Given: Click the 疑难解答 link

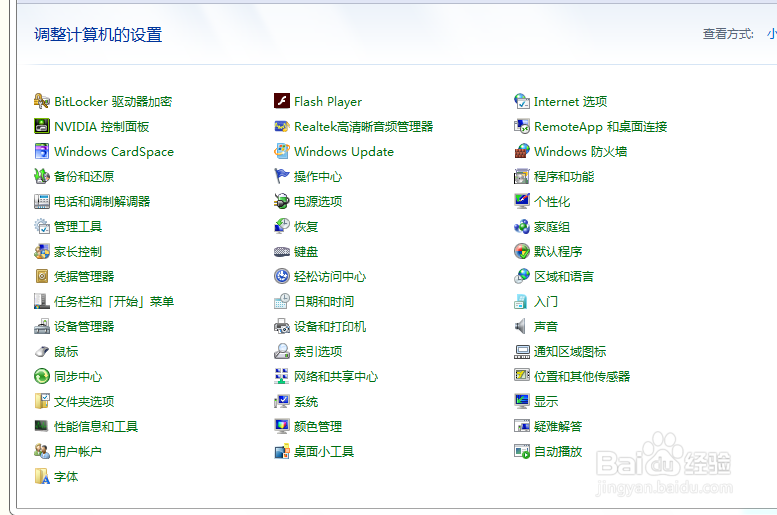Looking at the screenshot, I should point(557,426).
